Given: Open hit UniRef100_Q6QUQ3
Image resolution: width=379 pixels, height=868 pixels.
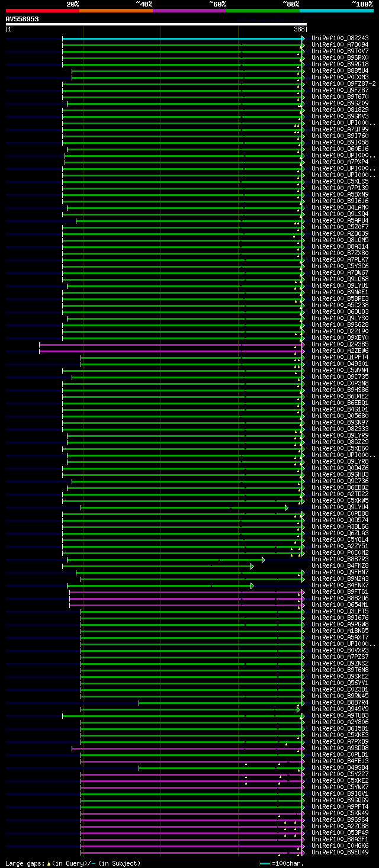Looking at the screenshot, I should coord(340,312).
